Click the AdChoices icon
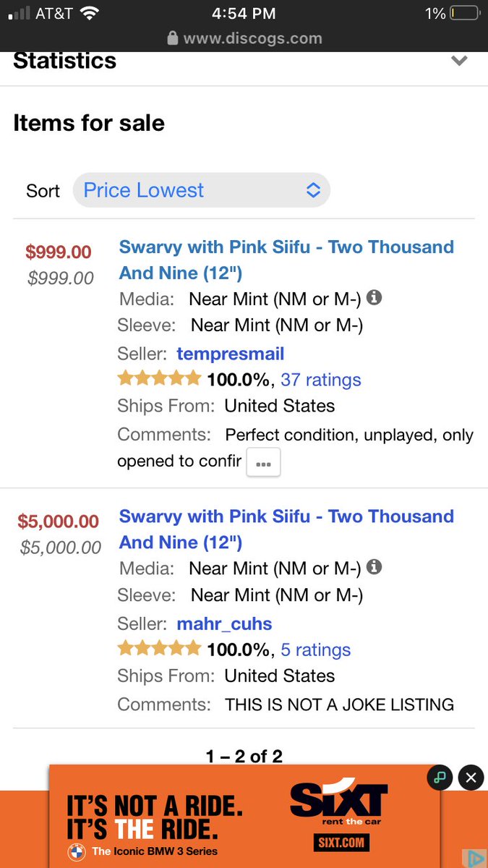This screenshot has height=868, width=488. [475, 858]
